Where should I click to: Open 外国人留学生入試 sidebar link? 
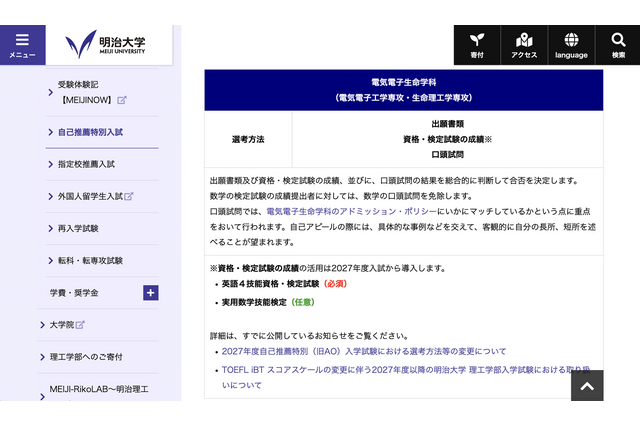click(x=102, y=196)
